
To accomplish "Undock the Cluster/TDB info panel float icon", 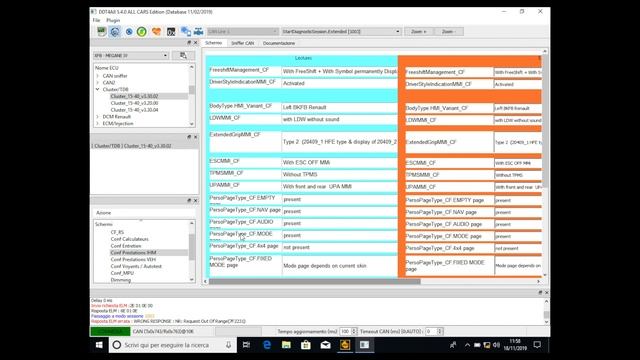I will pos(189,137).
